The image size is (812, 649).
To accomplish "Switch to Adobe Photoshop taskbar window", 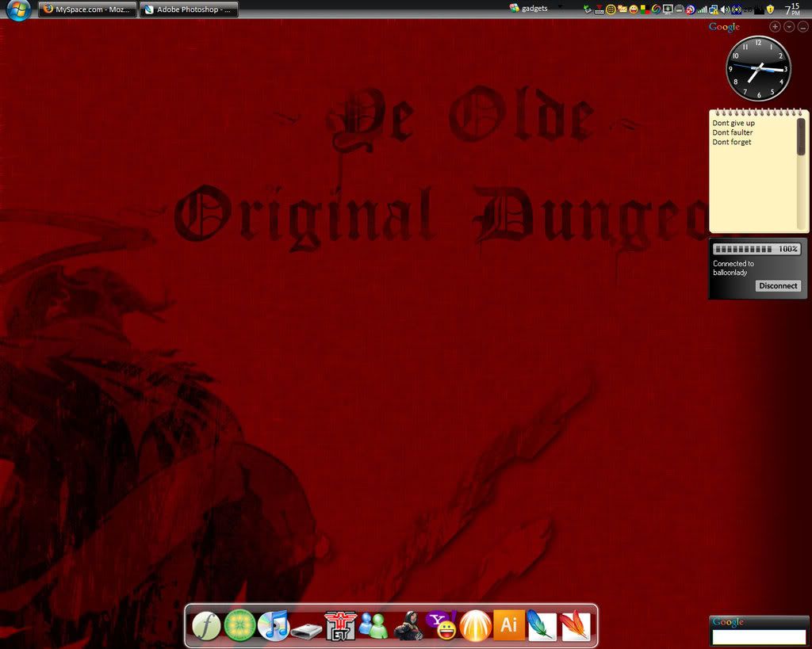I will [189, 10].
